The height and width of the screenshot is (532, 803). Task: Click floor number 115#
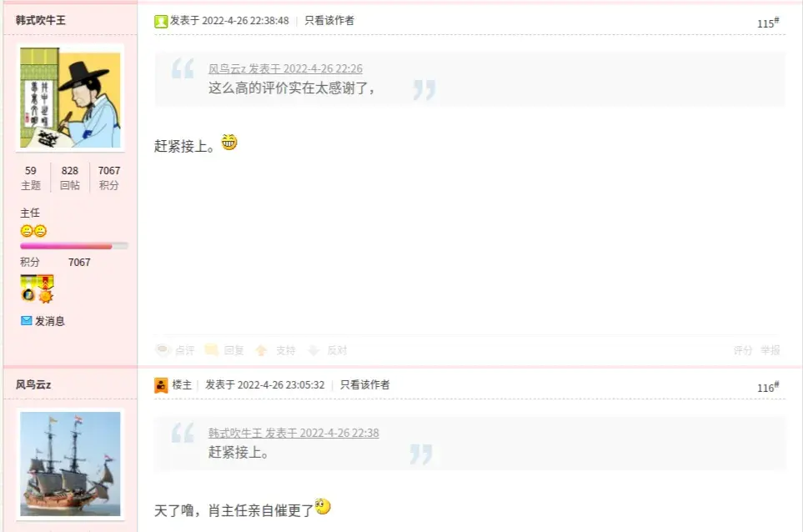click(768, 23)
